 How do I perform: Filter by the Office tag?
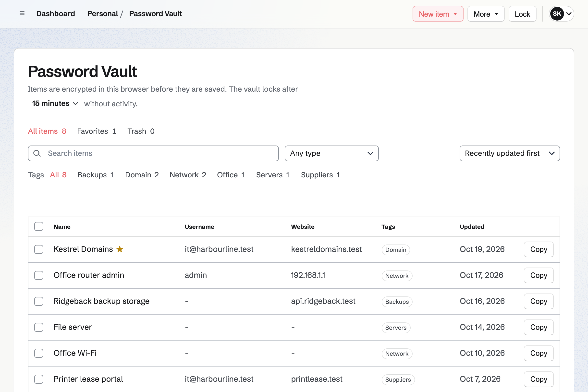[x=231, y=175]
